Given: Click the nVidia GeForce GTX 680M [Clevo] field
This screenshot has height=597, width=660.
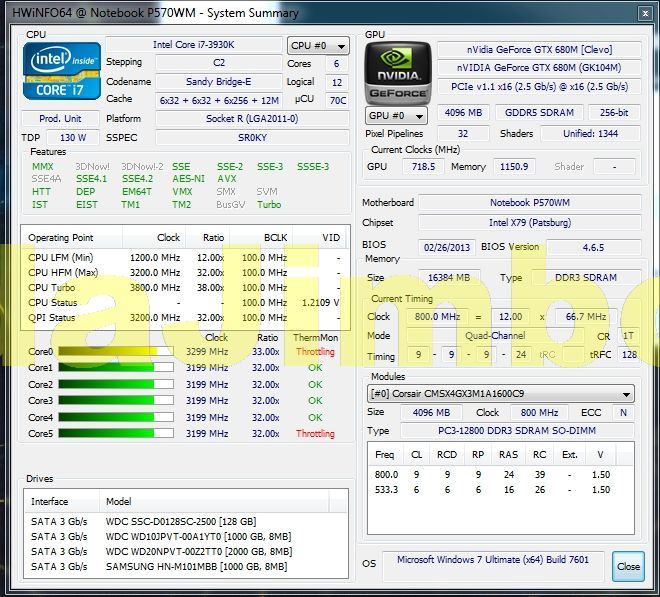Looking at the screenshot, I should [539, 50].
